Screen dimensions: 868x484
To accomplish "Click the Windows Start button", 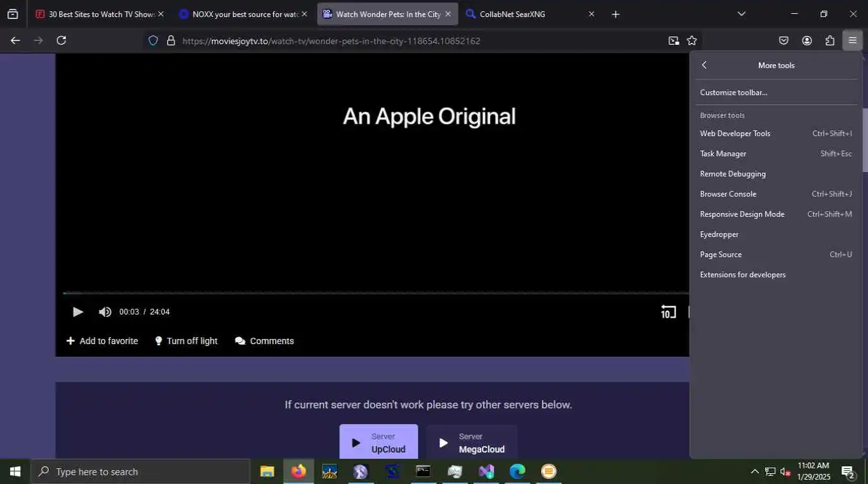I will pos(15,471).
